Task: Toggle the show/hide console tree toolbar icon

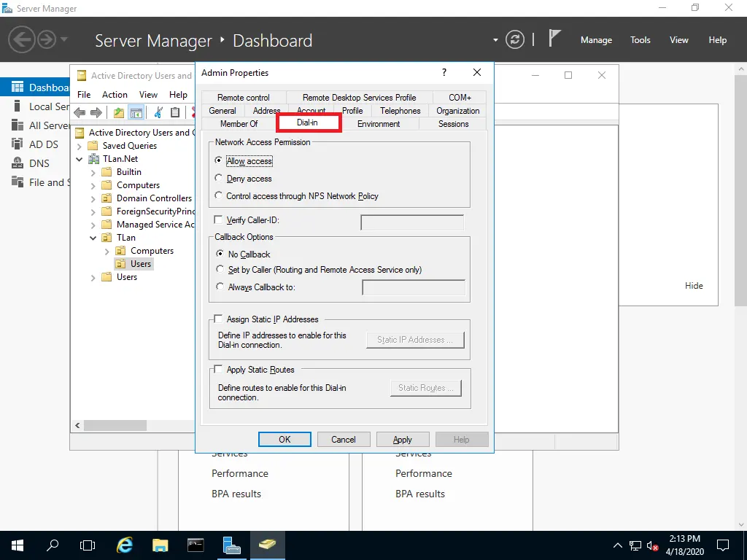Action: [x=136, y=112]
